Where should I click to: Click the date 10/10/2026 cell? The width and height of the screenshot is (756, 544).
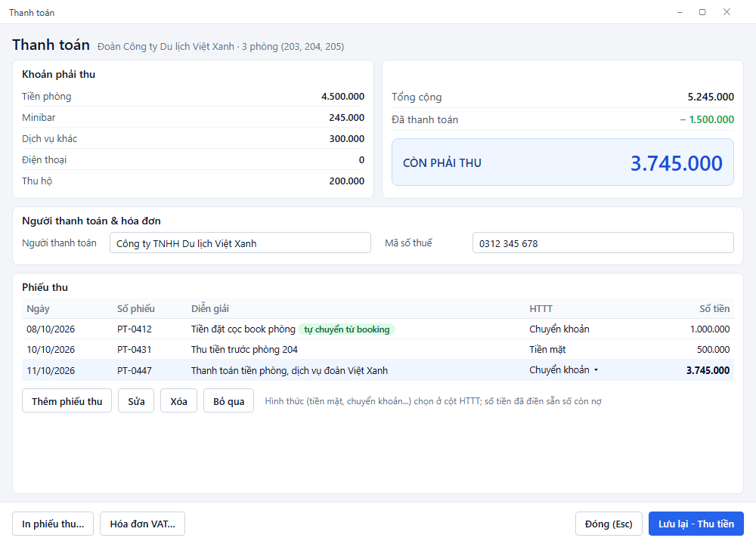click(x=51, y=349)
